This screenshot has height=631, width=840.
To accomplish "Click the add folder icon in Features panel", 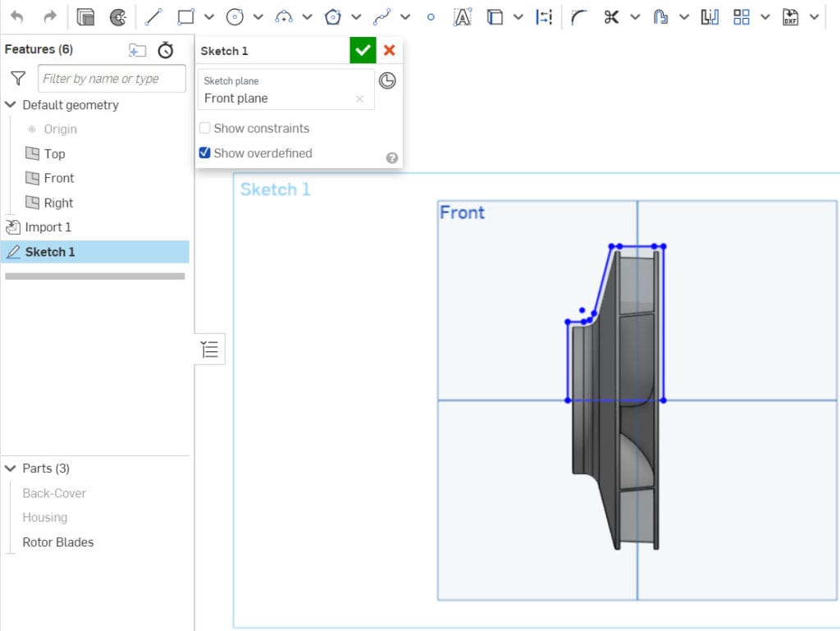I will pos(139,50).
